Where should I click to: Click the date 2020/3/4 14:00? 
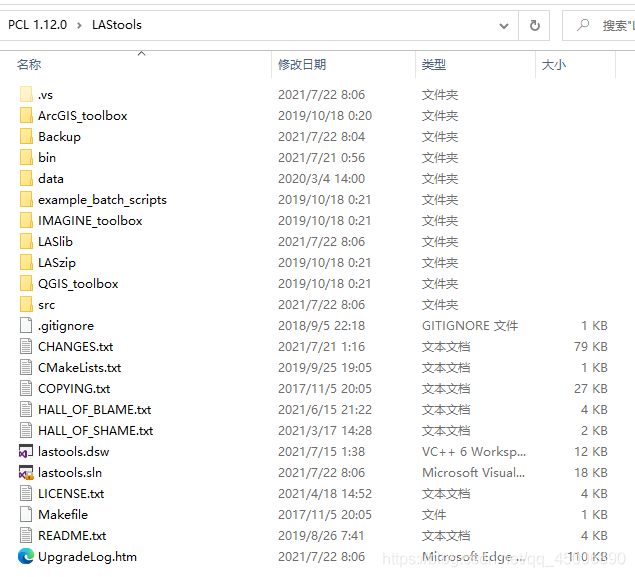pyautogui.click(x=322, y=179)
